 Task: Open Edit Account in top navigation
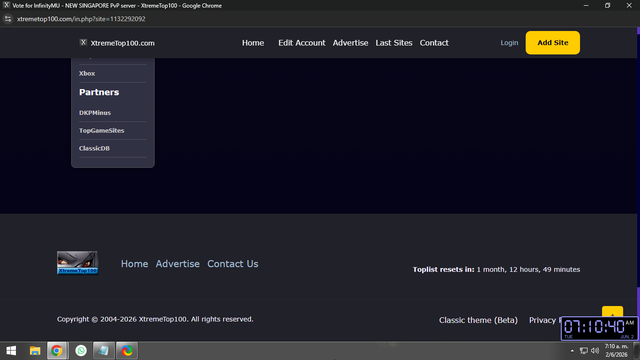(302, 43)
